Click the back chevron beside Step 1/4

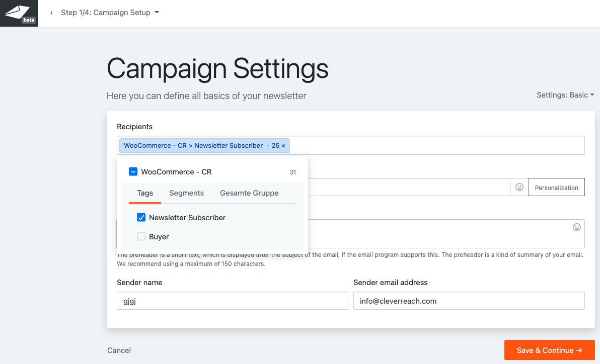pos(51,13)
